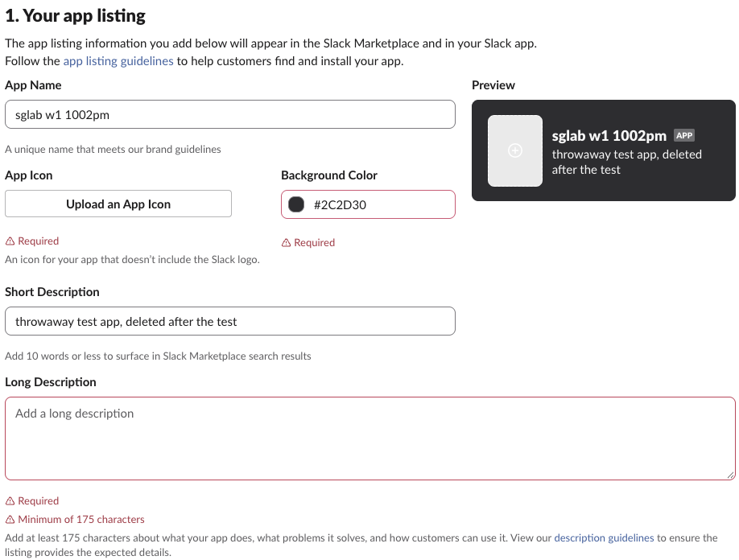Click the Preview label

[493, 85]
